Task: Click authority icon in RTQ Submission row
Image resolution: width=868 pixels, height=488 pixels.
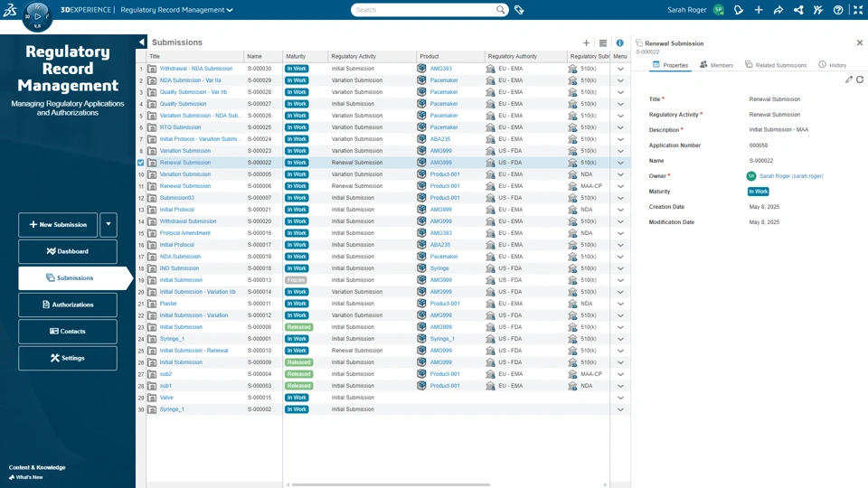Action: point(490,127)
